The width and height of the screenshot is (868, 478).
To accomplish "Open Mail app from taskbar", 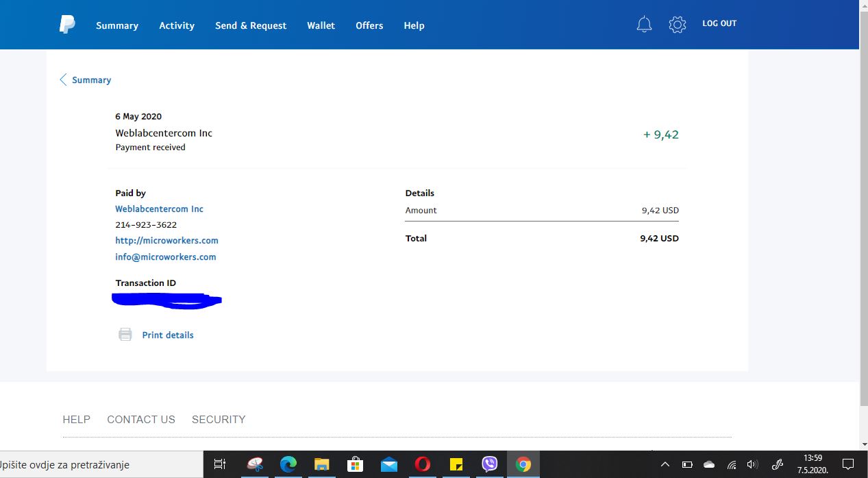I will tap(388, 464).
